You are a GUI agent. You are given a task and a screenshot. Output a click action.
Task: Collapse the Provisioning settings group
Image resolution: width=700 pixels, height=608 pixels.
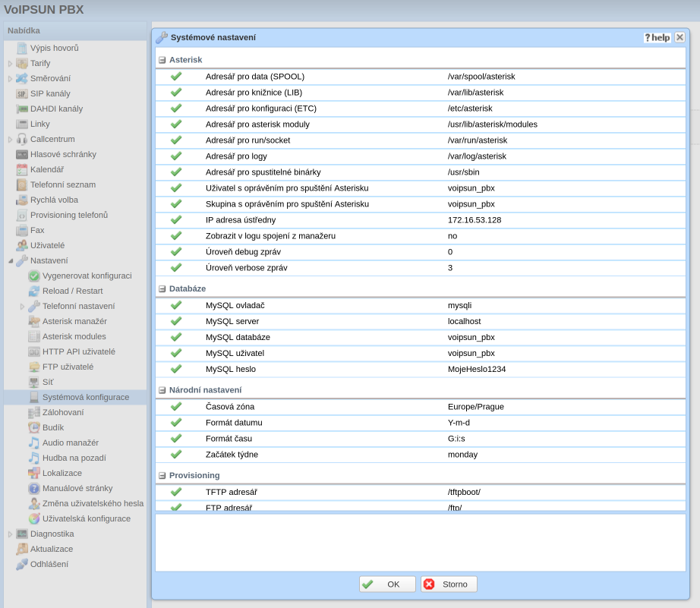point(162,476)
